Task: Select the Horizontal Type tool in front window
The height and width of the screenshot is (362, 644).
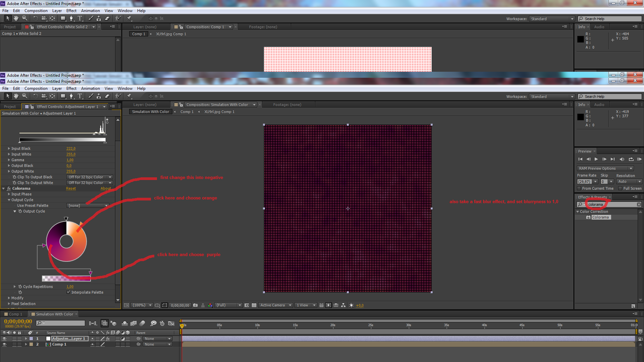Action: [80, 96]
